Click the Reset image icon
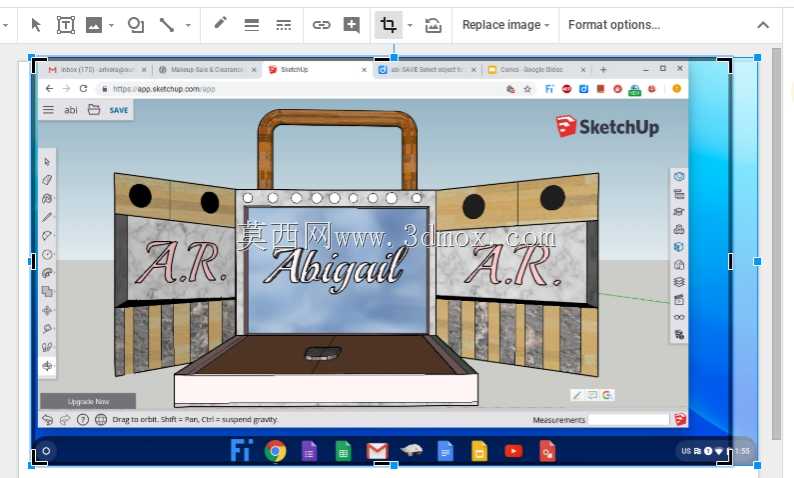Screen dimensions: 794x478 coord(433,25)
